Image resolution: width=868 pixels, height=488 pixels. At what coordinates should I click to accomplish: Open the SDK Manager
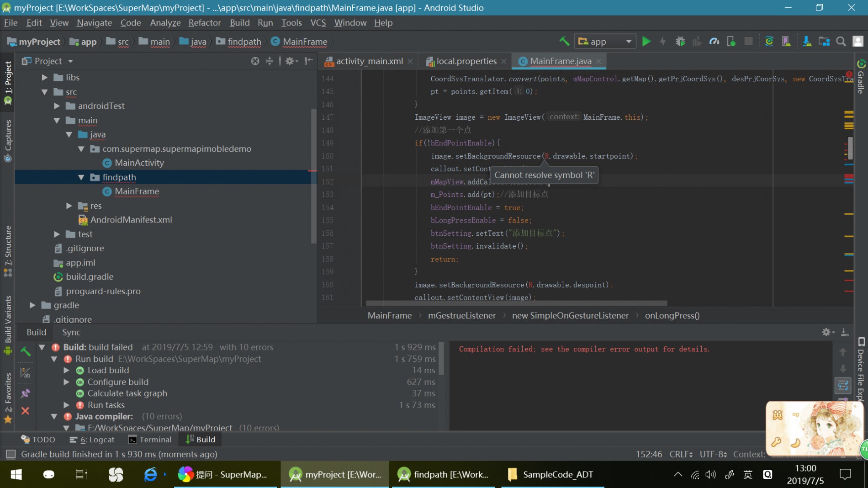coord(807,42)
